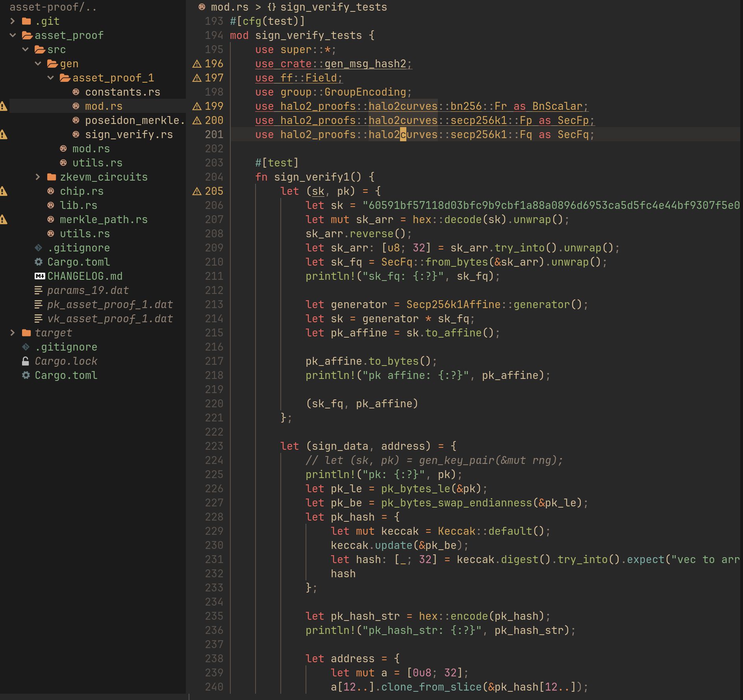Screen dimensions: 743x700
Task: Click Rust icon beside poseidon_merkle file
Action: (x=76, y=120)
